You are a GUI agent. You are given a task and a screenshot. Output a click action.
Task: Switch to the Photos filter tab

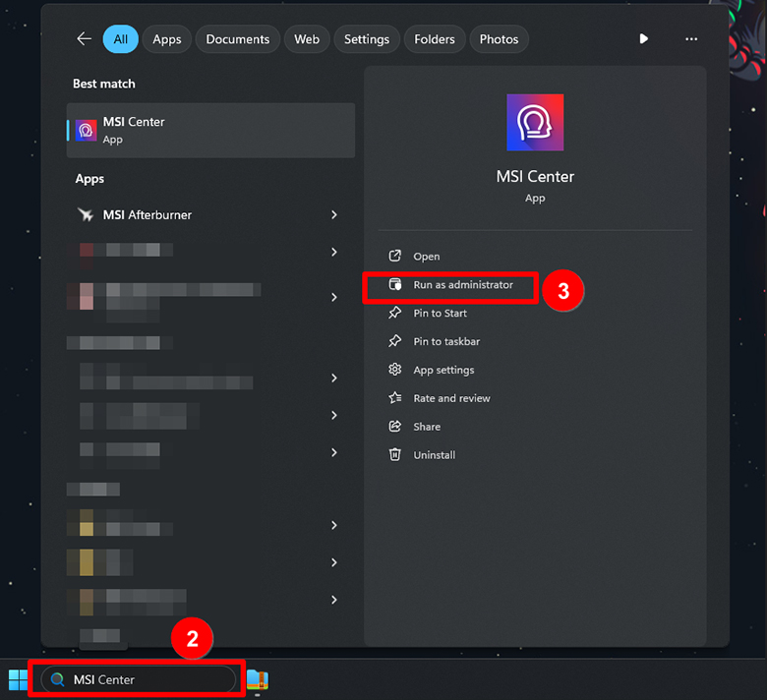pyautogui.click(x=499, y=39)
